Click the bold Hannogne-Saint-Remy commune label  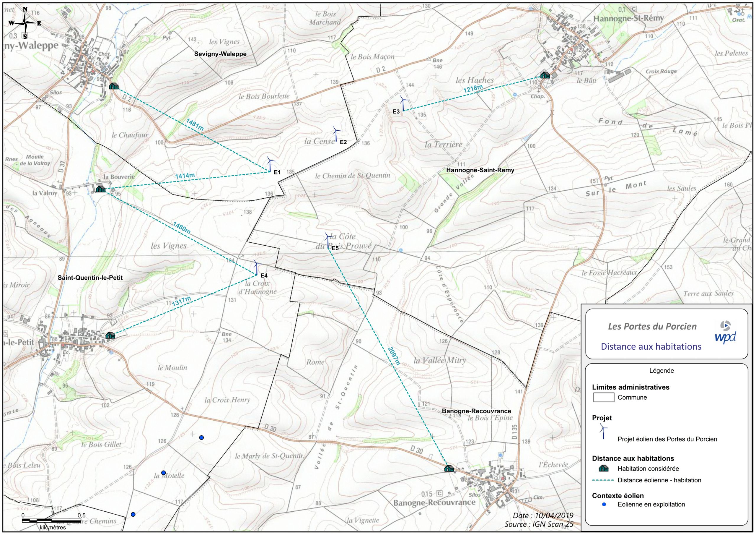480,170
